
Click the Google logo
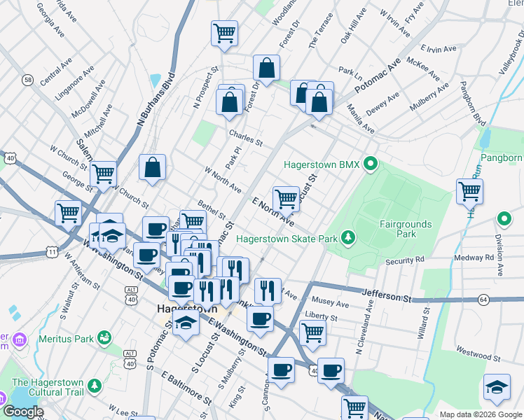coord(22,412)
